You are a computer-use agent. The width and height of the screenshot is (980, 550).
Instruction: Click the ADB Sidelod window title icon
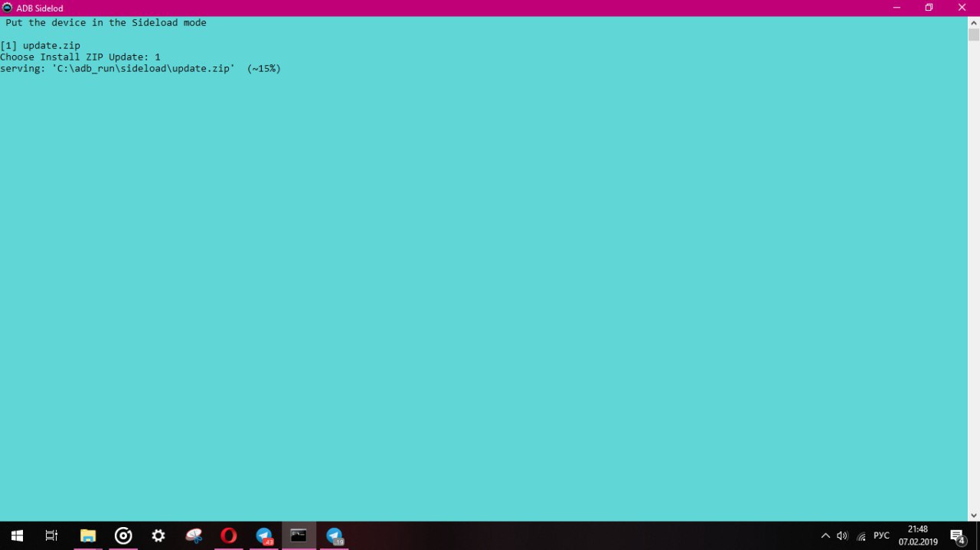click(x=7, y=8)
